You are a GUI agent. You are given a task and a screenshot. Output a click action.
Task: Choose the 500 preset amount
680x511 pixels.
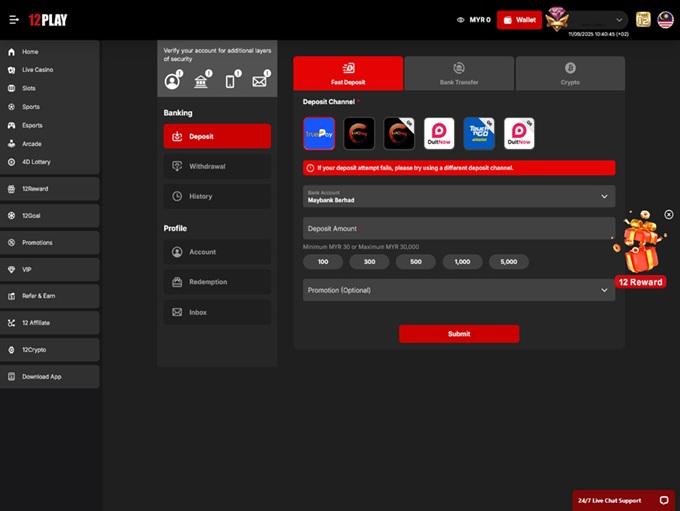click(415, 262)
